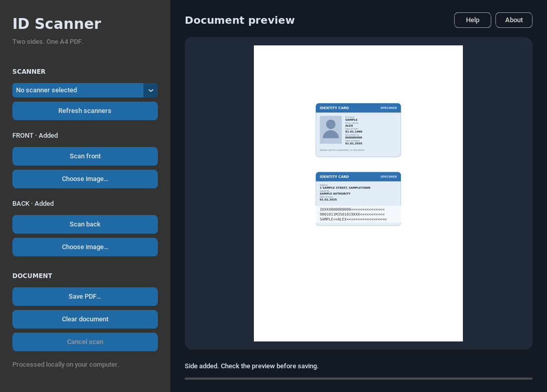
Task: Click the 'No scanner selected' combo box
Action: coord(85,90)
